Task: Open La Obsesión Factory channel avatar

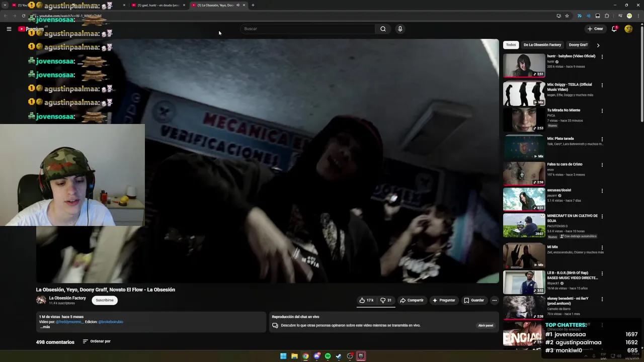Action: [x=41, y=300]
